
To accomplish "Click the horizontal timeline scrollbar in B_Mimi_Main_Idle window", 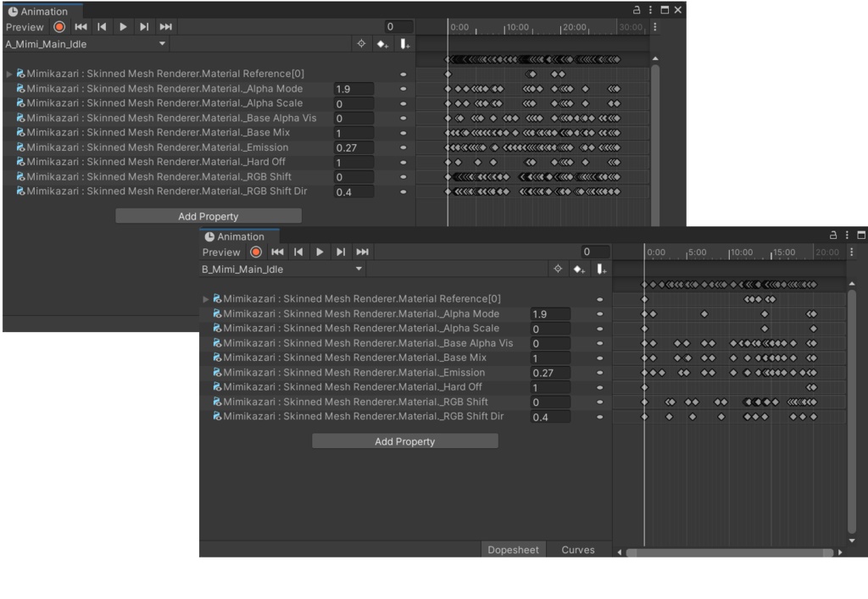I will tap(730, 552).
